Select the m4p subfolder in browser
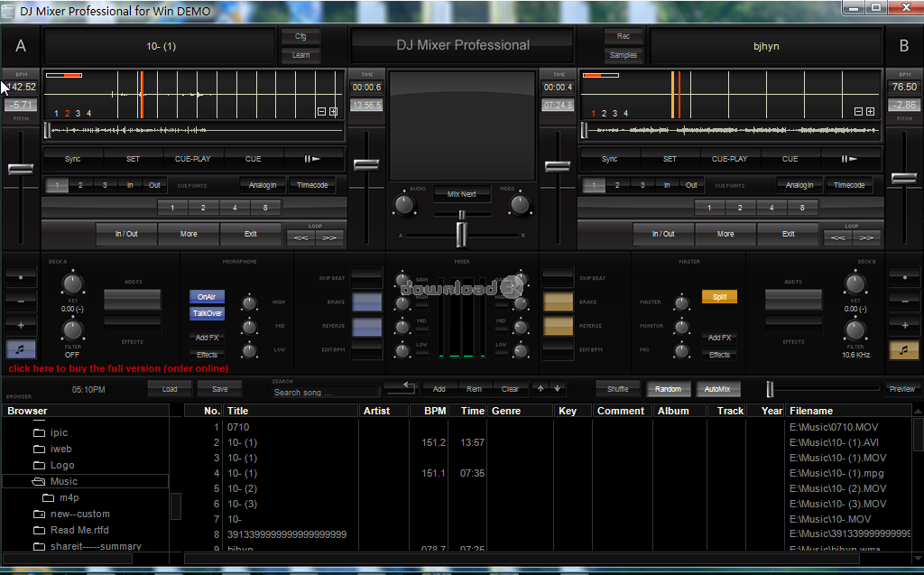924x575 pixels. point(69,497)
